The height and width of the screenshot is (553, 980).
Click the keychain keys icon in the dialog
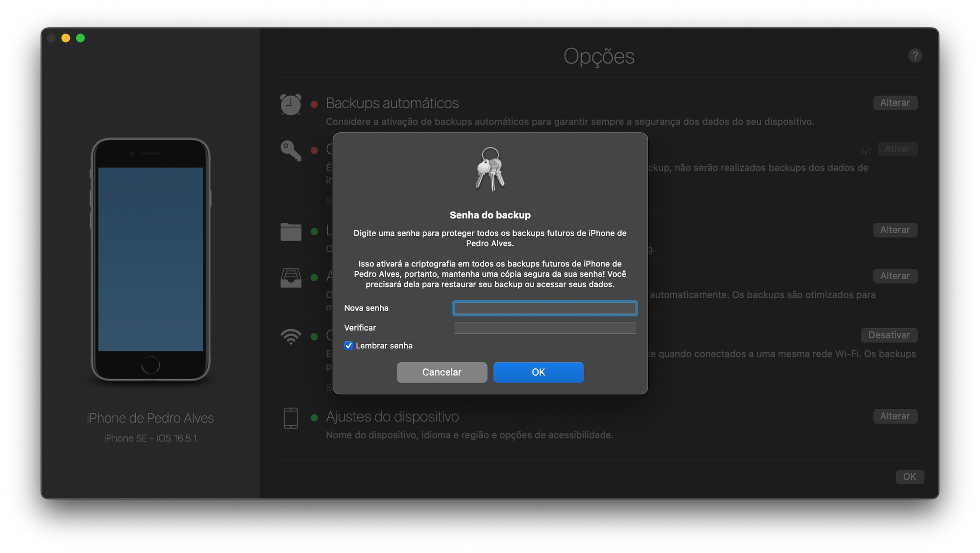[x=490, y=169]
